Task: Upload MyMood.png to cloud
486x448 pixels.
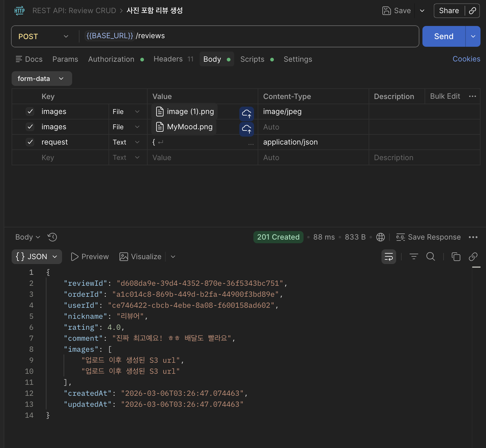Action: [247, 129]
